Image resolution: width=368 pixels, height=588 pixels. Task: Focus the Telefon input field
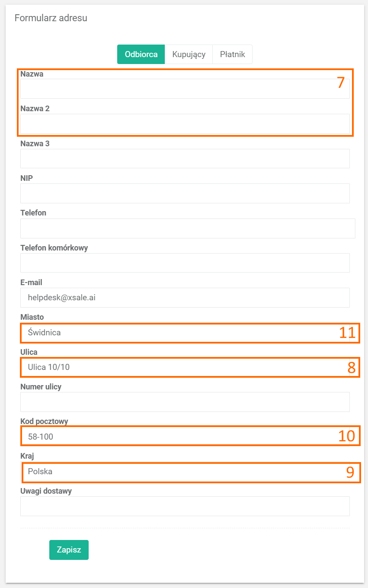(187, 228)
